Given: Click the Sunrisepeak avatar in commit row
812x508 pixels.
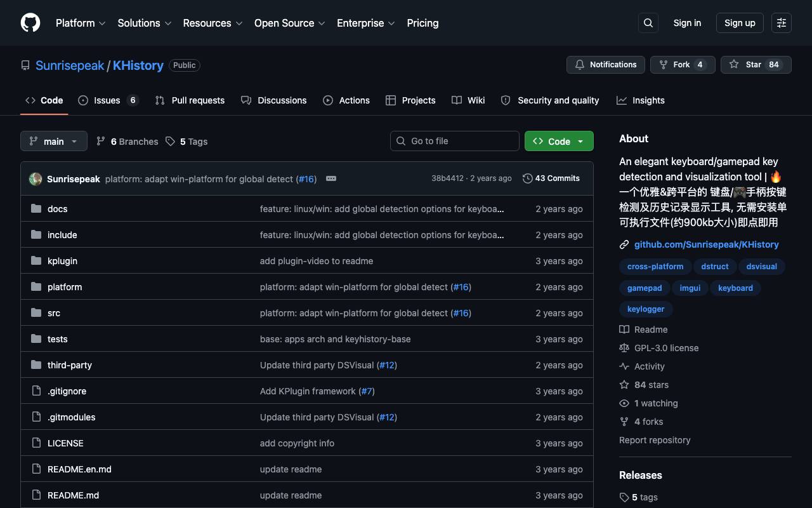Looking at the screenshot, I should (36, 179).
